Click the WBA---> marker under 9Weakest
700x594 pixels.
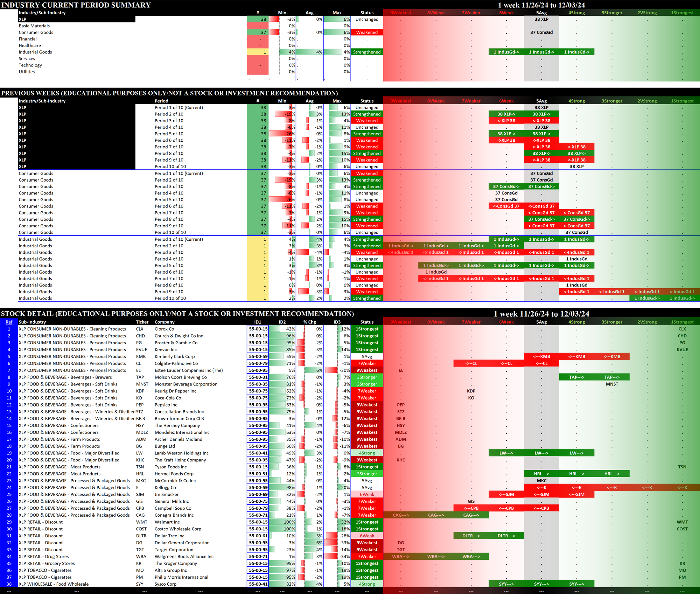[x=401, y=557]
